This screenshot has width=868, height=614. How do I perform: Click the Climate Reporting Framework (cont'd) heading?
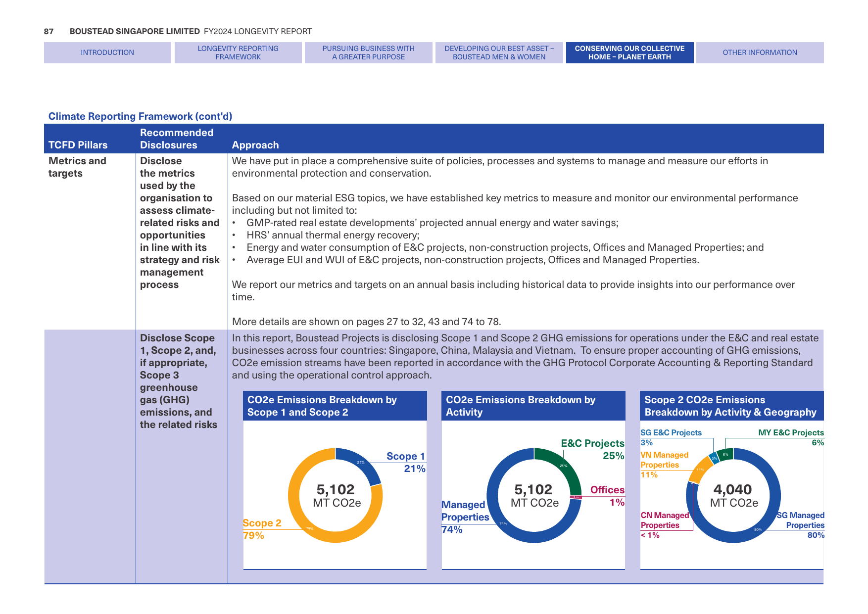[140, 116]
